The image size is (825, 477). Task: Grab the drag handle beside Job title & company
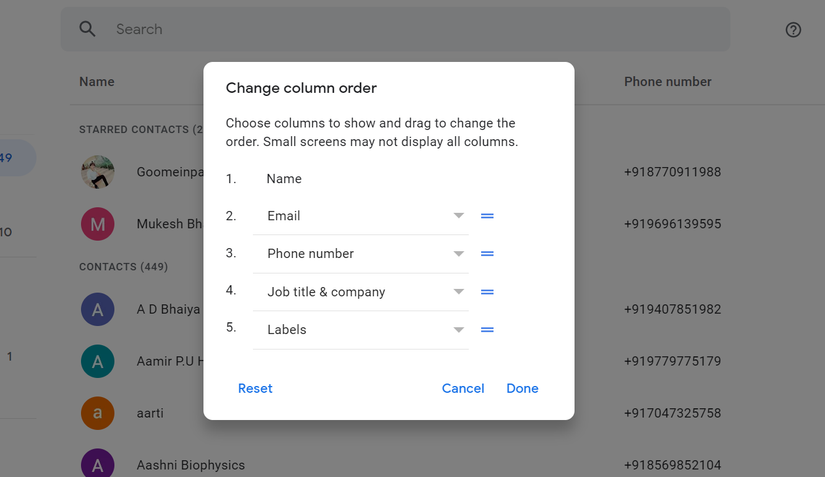coord(487,292)
